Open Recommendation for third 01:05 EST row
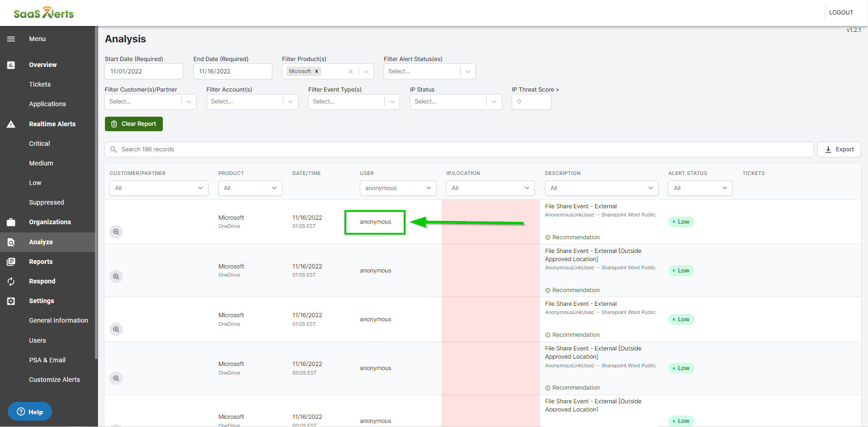Viewport: 868px width, 427px height. [x=572, y=335]
